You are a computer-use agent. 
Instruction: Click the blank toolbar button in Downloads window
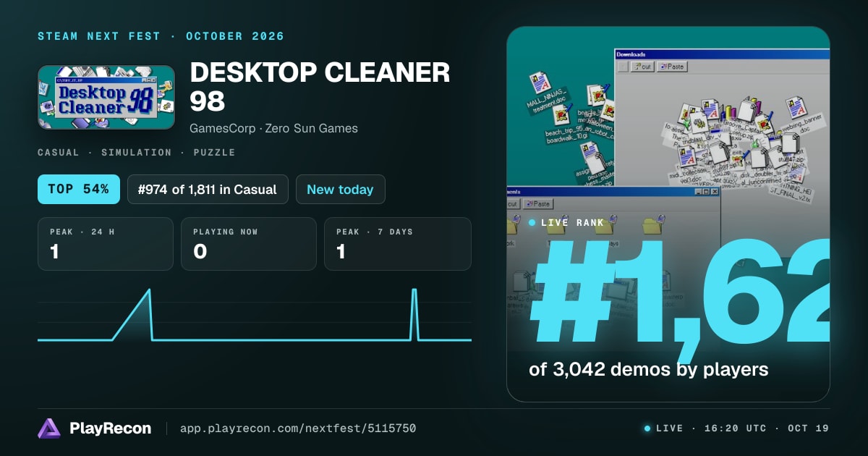(622, 67)
